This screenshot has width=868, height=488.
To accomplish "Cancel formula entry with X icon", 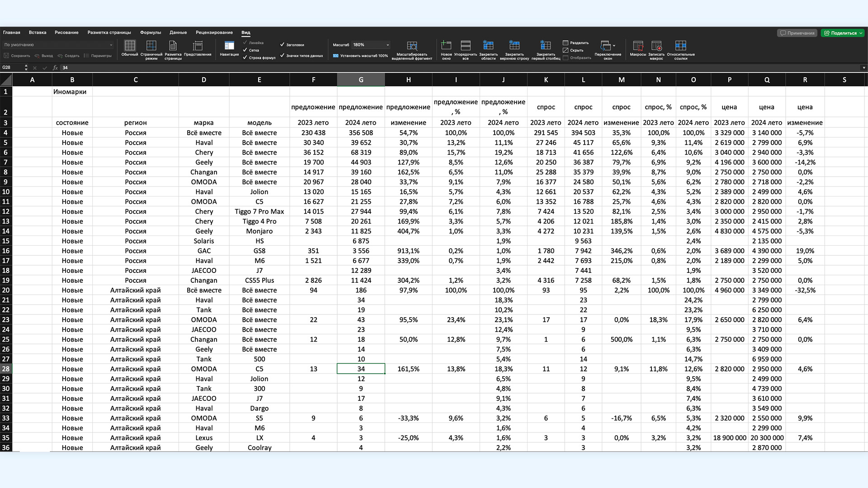I will point(35,68).
